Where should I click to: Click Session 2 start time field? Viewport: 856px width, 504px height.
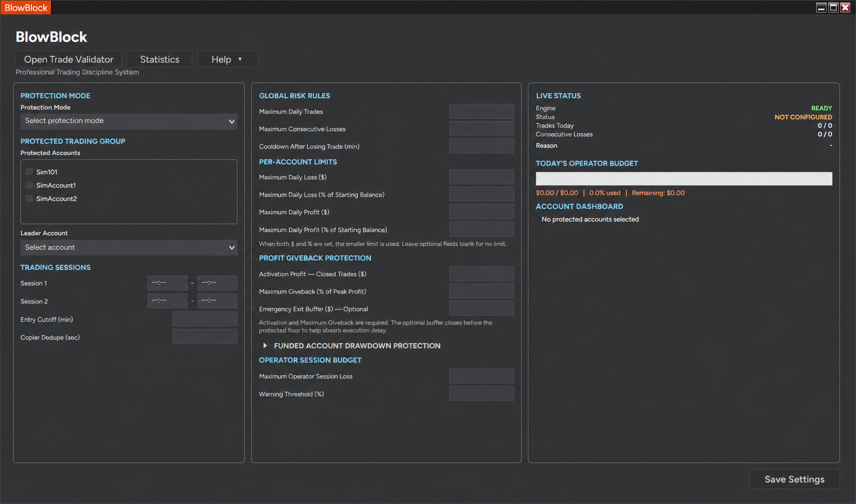click(x=167, y=300)
